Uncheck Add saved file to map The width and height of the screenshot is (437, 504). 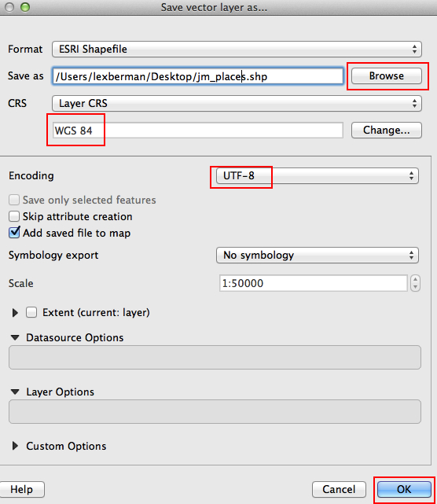point(14,233)
